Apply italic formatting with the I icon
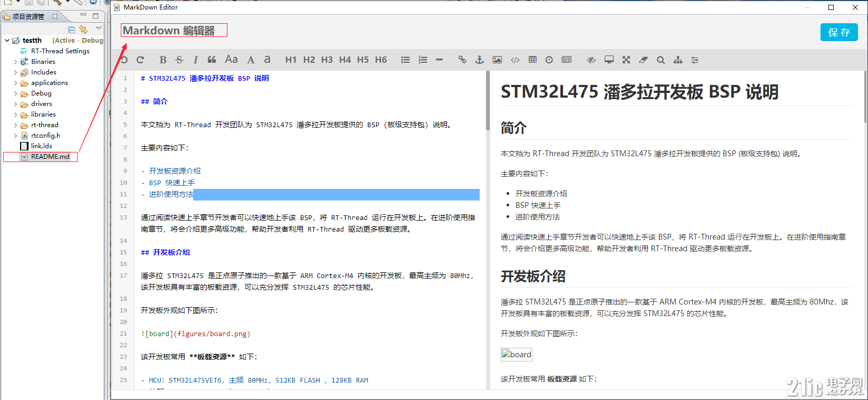 click(196, 60)
